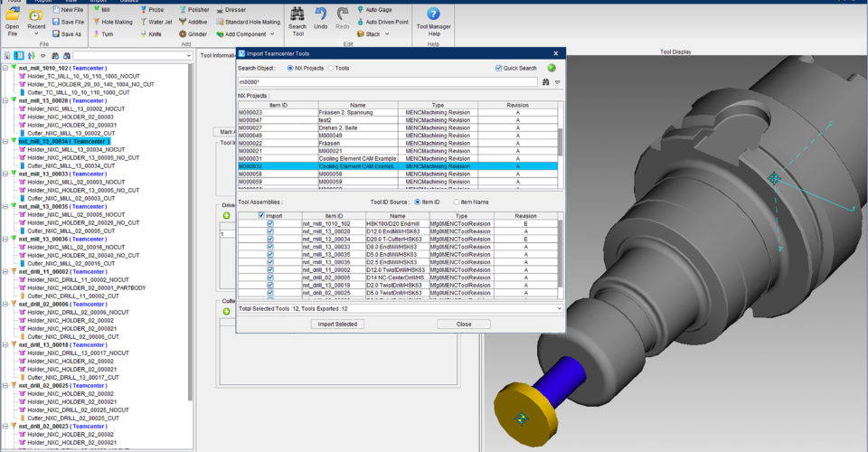This screenshot has width=868, height=452.
Task: Open the Recent files dropdown
Action: pyautogui.click(x=36, y=33)
